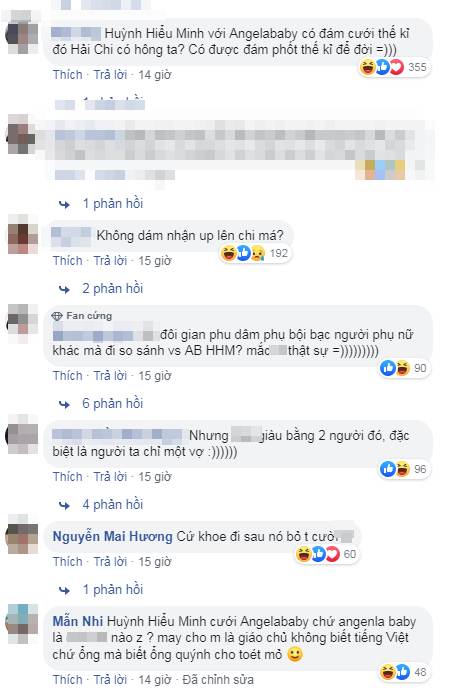Image resolution: width=455 pixels, height=698 pixels.
Task: View reactions on 'Không dám nhận' comment
Action: point(255,253)
